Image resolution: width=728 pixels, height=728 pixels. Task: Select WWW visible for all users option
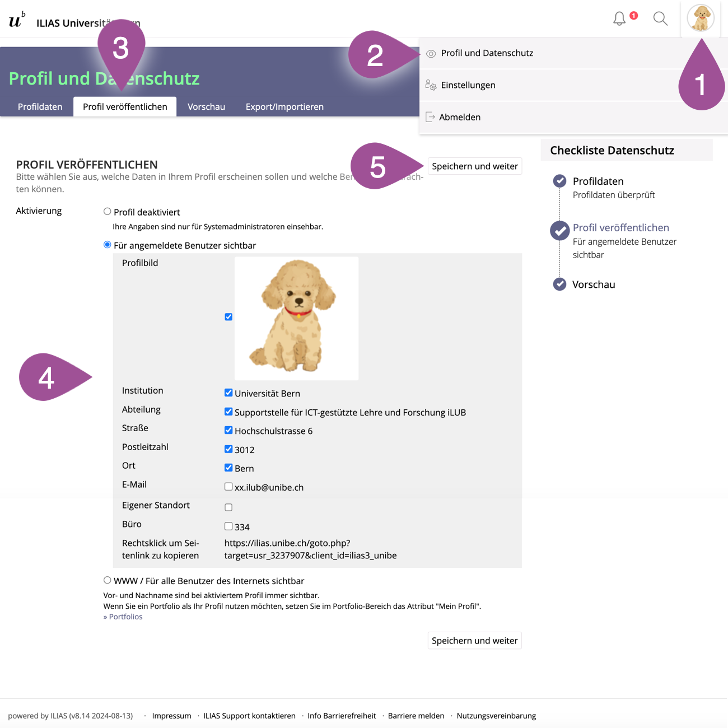point(108,580)
